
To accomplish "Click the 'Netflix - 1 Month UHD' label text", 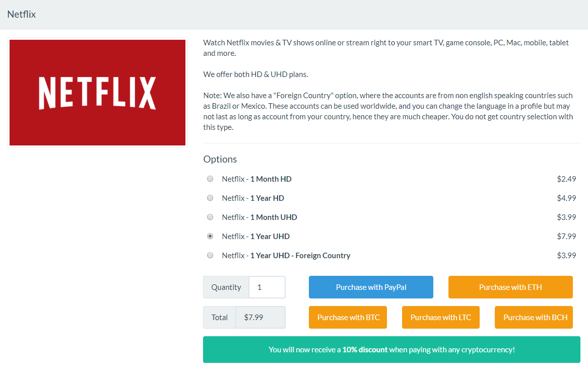I will point(259,217).
